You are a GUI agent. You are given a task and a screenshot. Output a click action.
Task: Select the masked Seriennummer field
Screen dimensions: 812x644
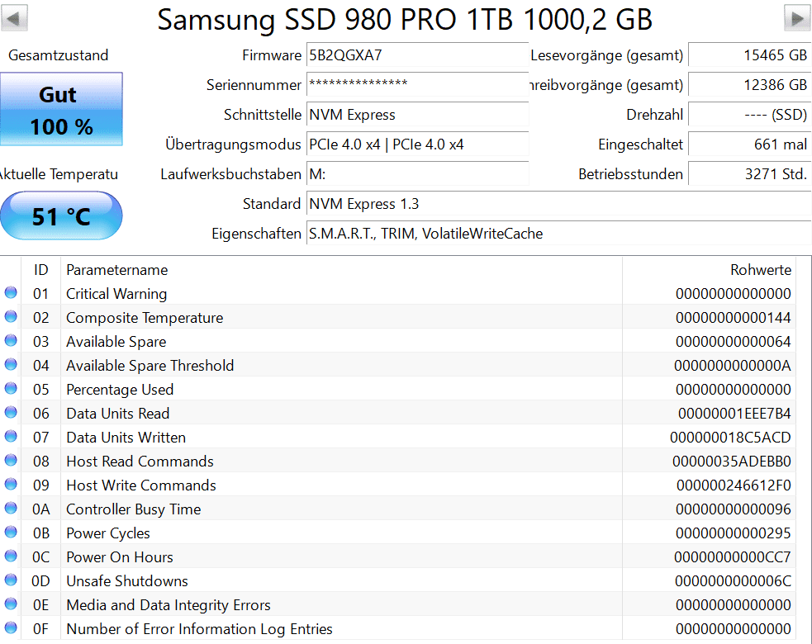pyautogui.click(x=417, y=84)
